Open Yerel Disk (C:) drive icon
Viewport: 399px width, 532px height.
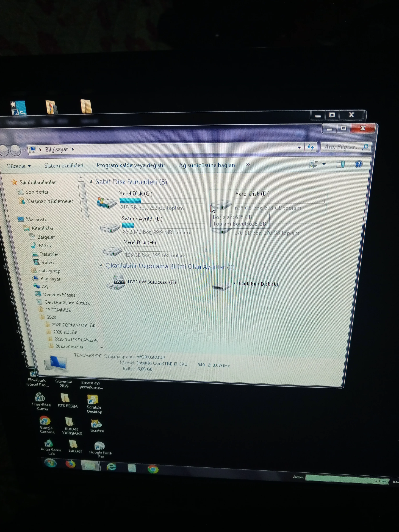coord(107,203)
